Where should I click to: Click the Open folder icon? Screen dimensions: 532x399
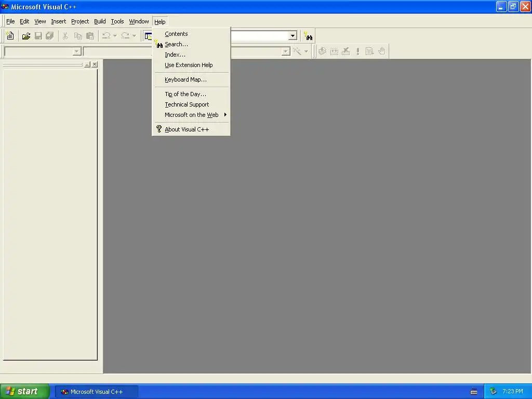26,36
